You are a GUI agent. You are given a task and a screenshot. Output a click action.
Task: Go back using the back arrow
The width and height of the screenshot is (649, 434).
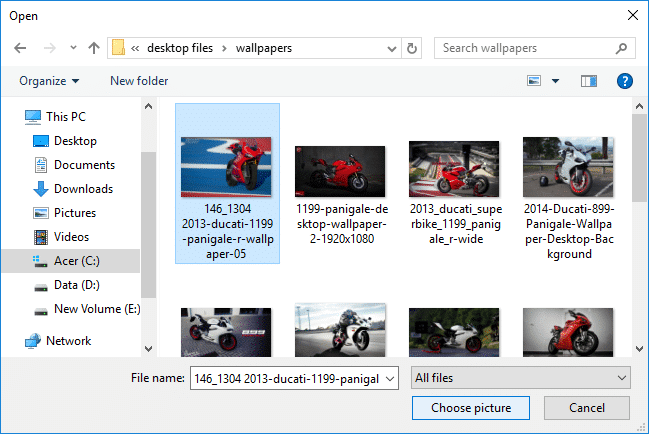point(20,48)
